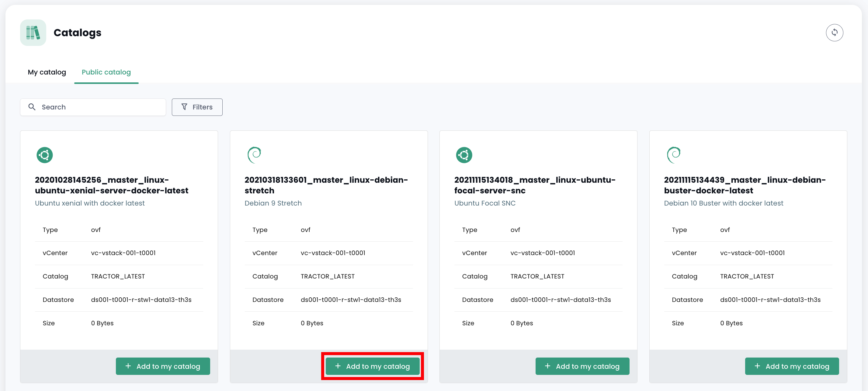Open the ubuntu-focal-server-snc title

(534, 185)
